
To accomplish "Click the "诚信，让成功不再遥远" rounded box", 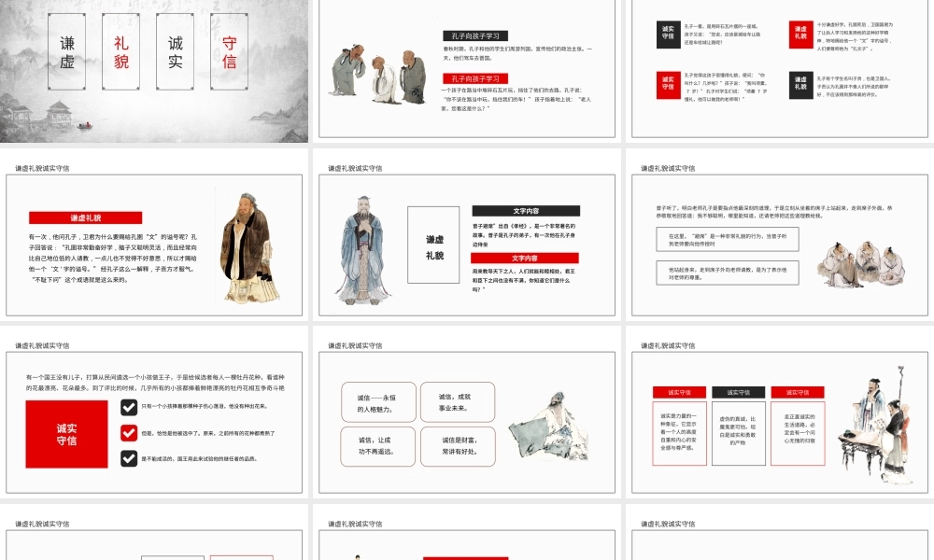I will pos(378,446).
